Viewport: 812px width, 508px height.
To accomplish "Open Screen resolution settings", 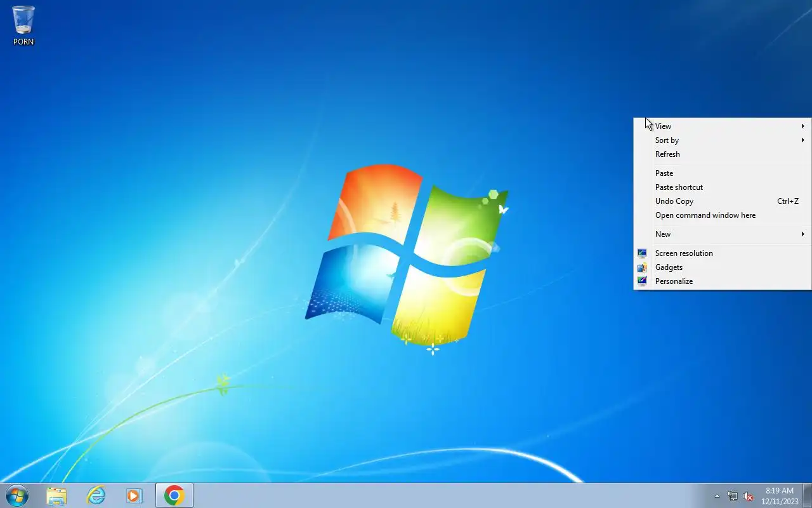I will (x=723, y=253).
